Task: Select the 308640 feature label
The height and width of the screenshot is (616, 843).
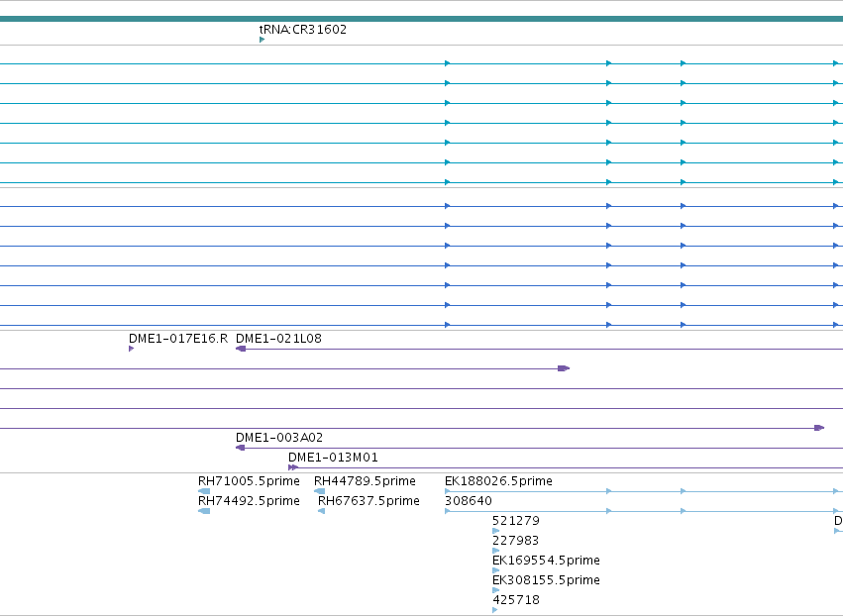Action: (x=469, y=500)
